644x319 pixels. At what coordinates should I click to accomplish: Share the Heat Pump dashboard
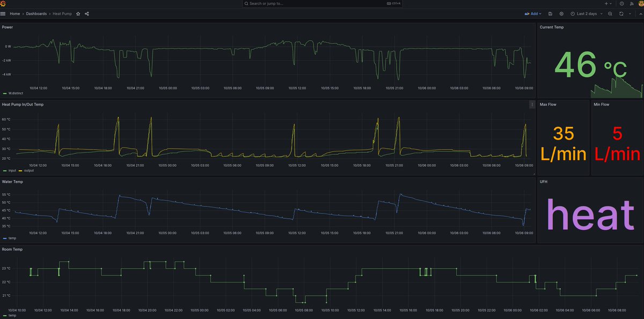86,14
